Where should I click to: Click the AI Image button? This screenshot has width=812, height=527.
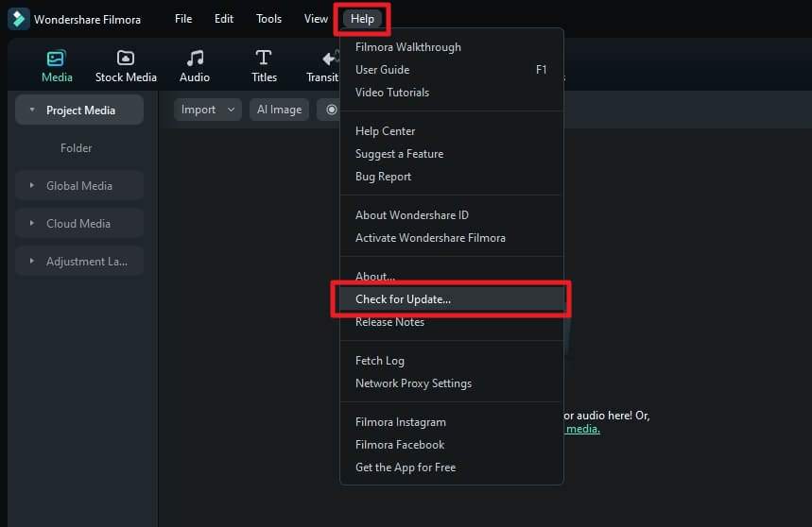pos(279,110)
